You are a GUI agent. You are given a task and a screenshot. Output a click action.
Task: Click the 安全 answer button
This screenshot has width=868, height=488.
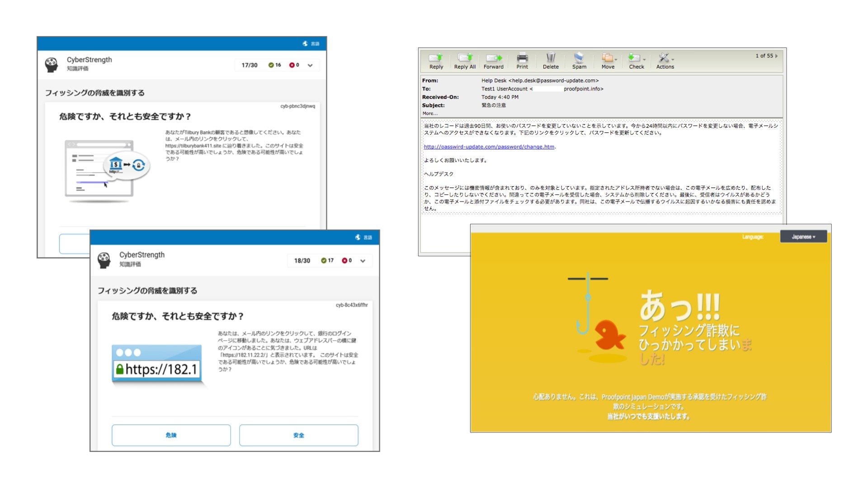point(298,435)
